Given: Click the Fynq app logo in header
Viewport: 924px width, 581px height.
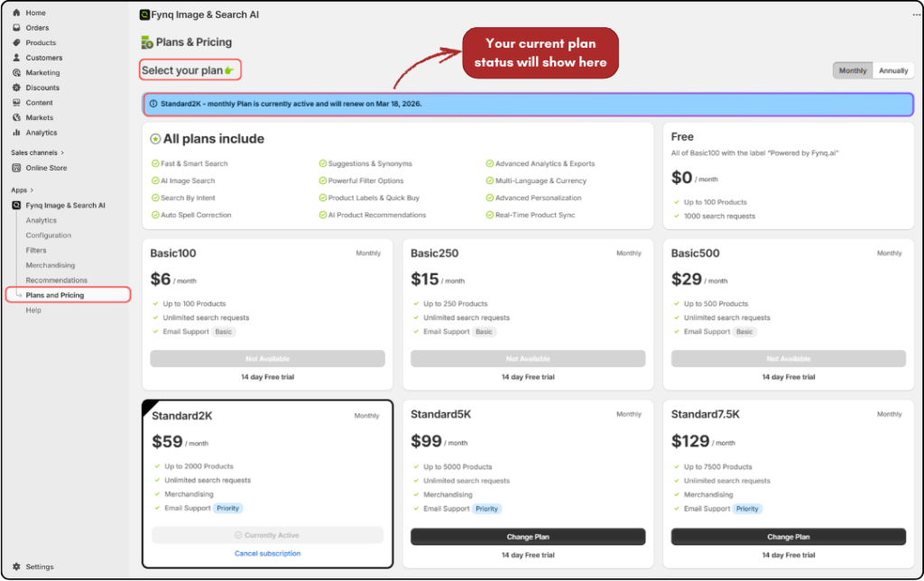Looking at the screenshot, I should coord(144,14).
